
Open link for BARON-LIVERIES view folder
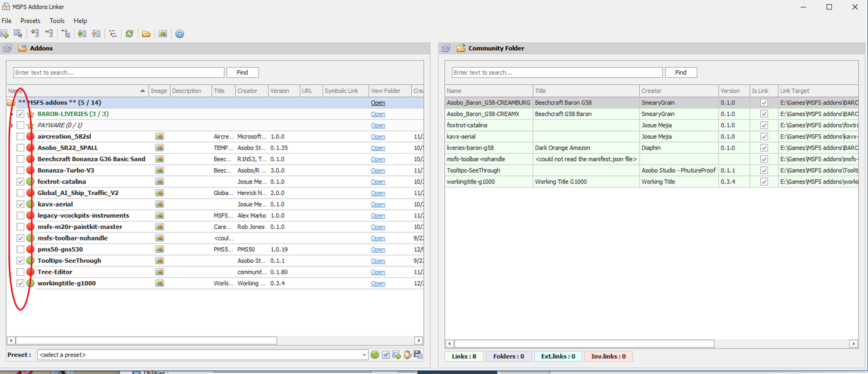(x=378, y=114)
